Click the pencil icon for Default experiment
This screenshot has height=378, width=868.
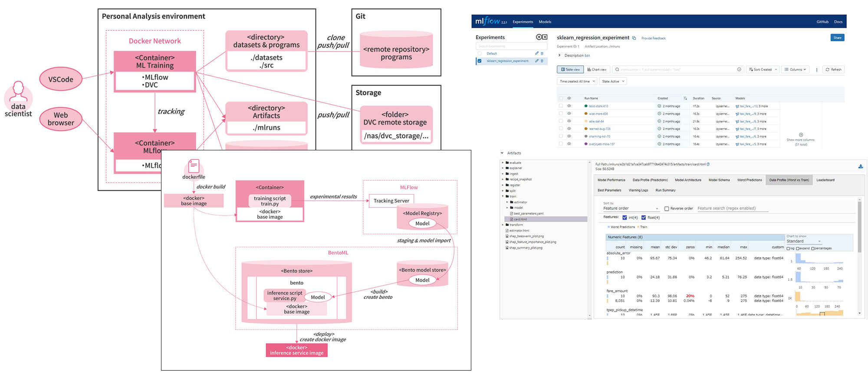[x=537, y=53]
